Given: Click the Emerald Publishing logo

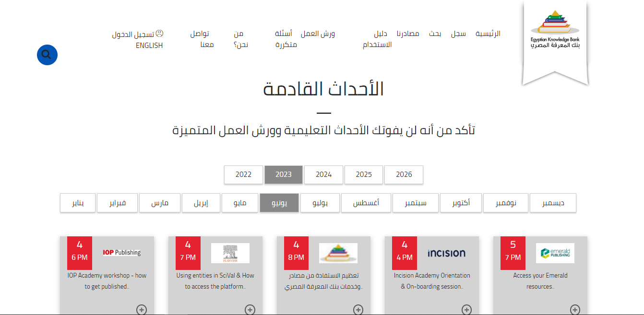Looking at the screenshot, I should click(555, 253).
